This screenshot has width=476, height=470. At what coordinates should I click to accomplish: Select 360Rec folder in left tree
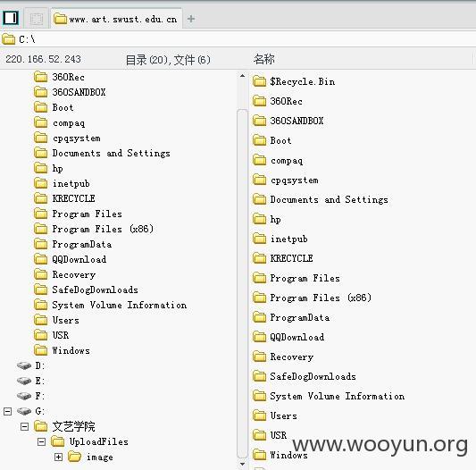(60, 77)
